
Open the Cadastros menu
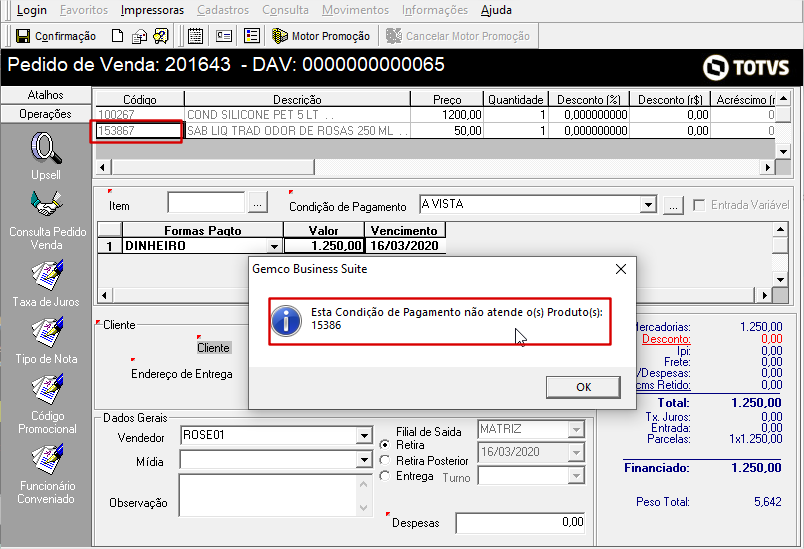223,10
